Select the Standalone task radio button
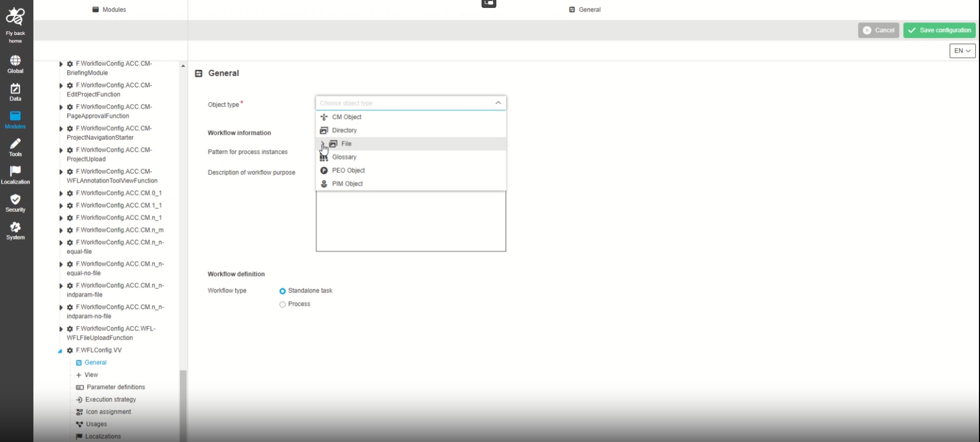 click(283, 291)
